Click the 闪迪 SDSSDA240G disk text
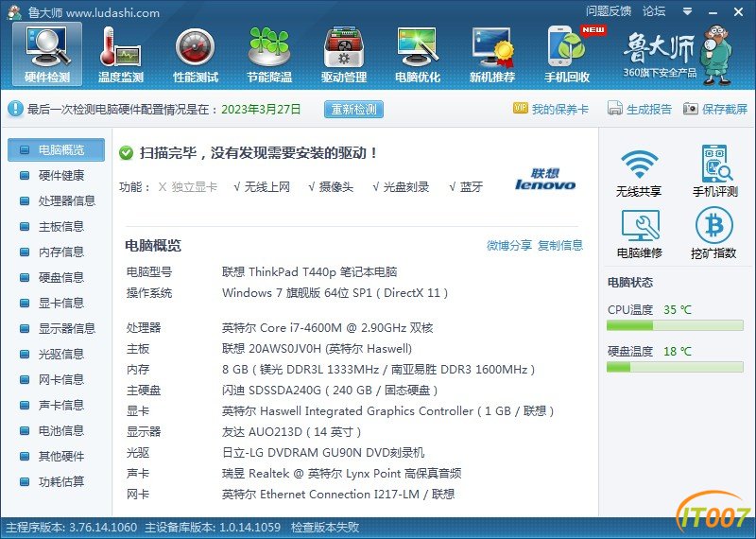Image resolution: width=756 pixels, height=539 pixels. pyautogui.click(x=330, y=391)
